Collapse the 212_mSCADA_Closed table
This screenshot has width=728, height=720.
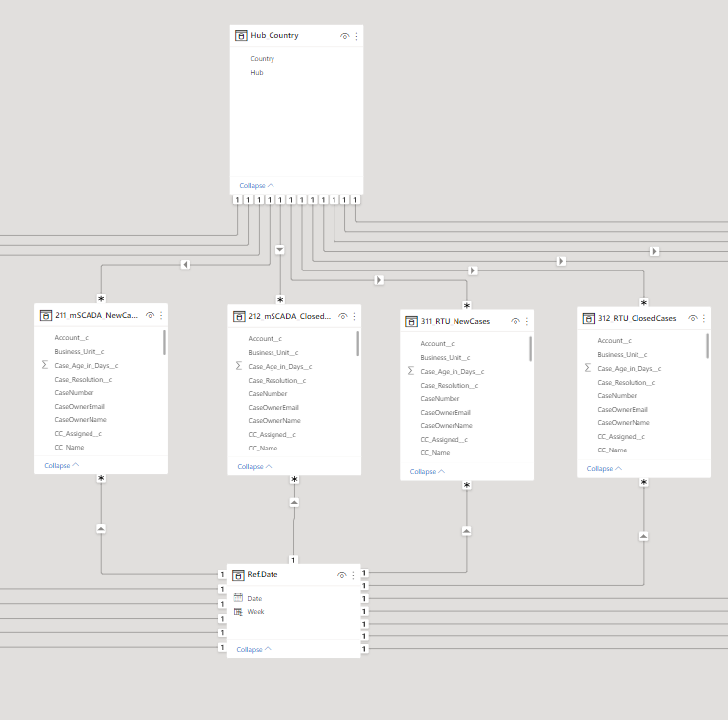point(255,466)
